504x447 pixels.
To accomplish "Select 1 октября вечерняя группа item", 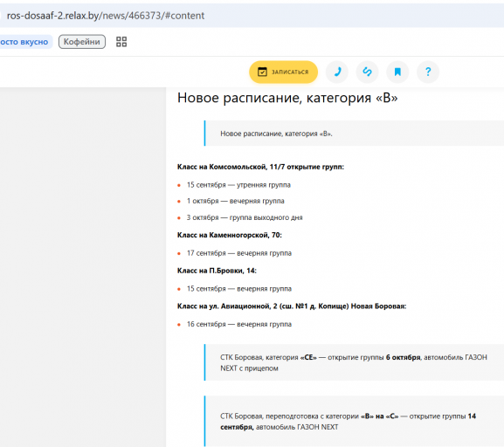I will coord(235,201).
